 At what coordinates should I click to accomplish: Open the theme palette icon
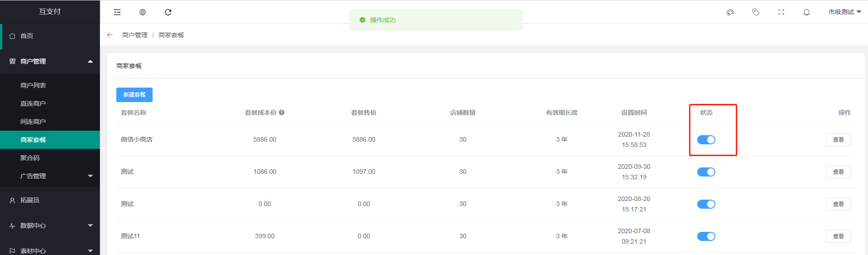tap(730, 12)
